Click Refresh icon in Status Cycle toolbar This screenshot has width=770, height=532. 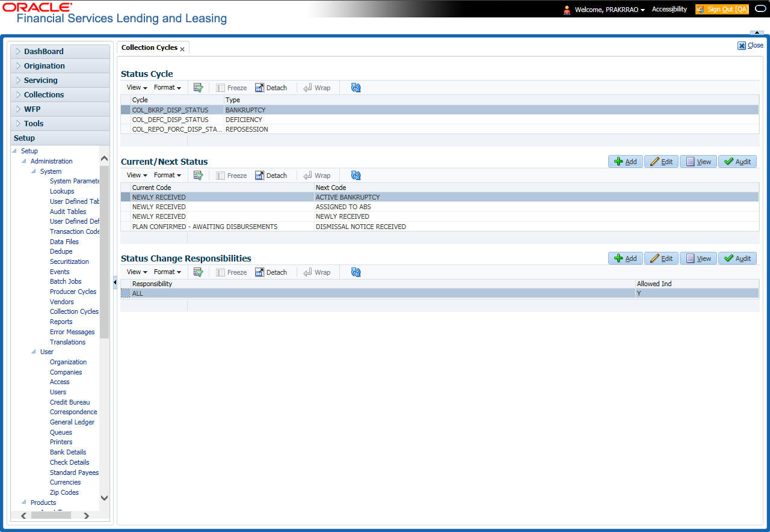pos(356,88)
